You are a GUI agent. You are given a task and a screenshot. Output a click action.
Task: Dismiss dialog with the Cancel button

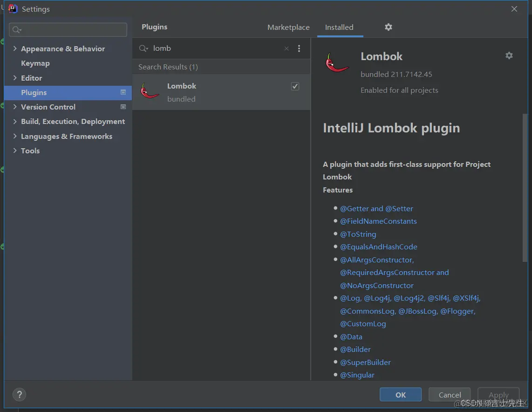tap(450, 395)
